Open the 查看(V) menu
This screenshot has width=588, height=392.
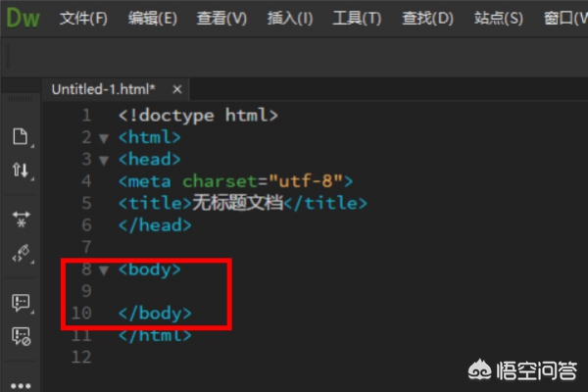221,18
